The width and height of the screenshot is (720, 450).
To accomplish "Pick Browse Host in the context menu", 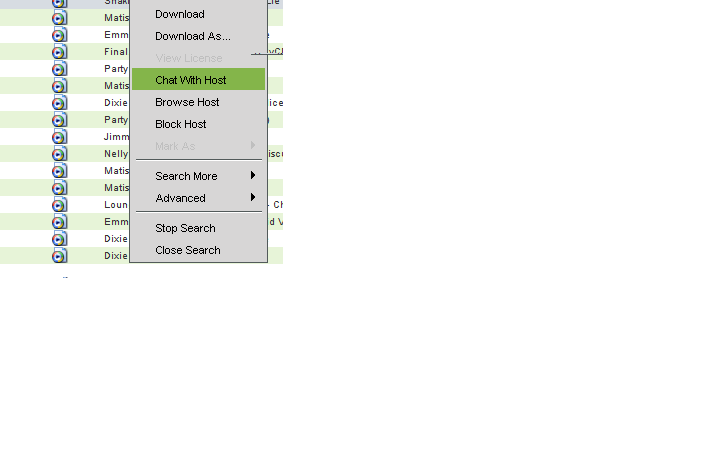I will [x=187, y=102].
